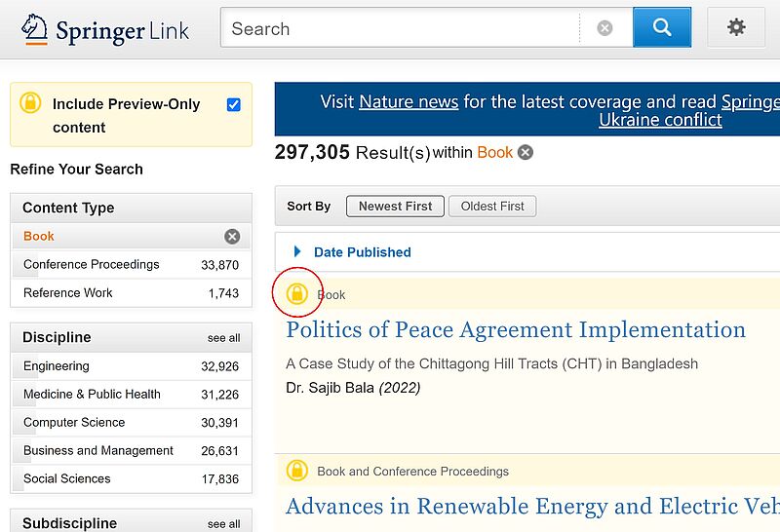Click the lock icon in Preview-Only box
The image size is (780, 532).
click(30, 103)
